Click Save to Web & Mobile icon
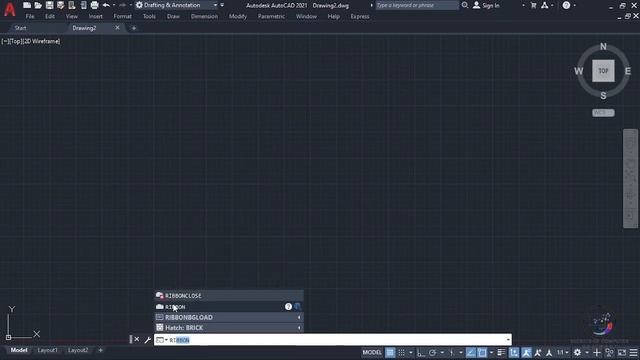 pos(83,5)
